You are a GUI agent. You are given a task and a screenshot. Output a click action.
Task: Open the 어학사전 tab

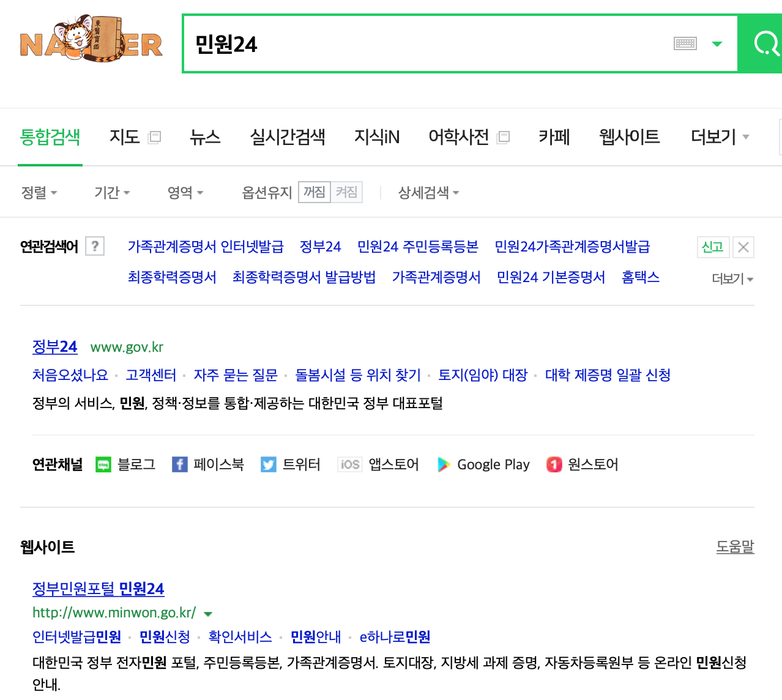tap(459, 137)
